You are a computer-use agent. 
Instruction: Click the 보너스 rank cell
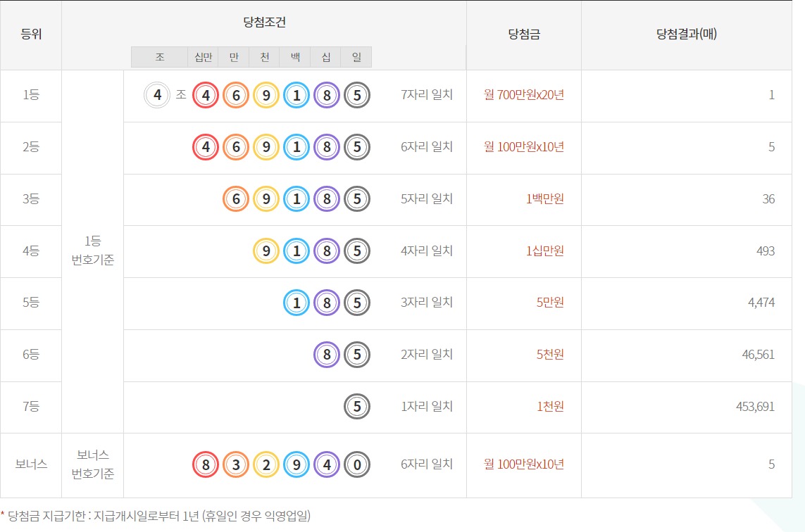31,464
